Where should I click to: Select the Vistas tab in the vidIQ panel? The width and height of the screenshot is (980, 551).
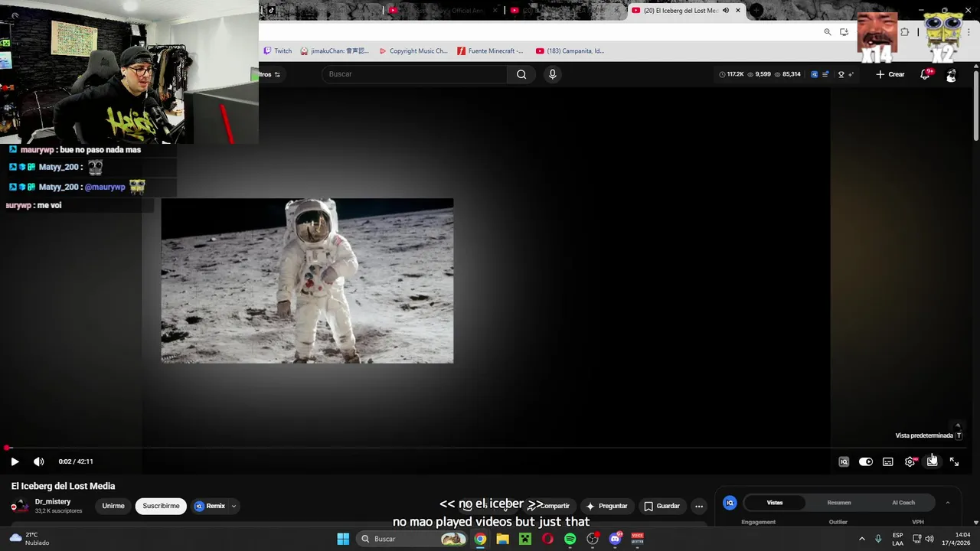[x=775, y=503]
